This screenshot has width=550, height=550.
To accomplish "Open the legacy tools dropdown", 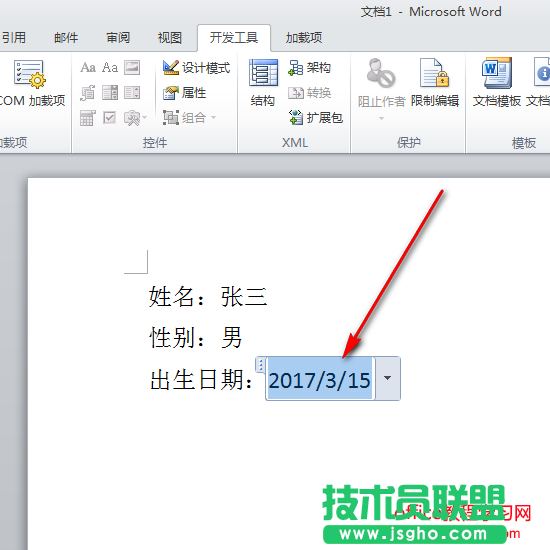I will (x=135, y=118).
